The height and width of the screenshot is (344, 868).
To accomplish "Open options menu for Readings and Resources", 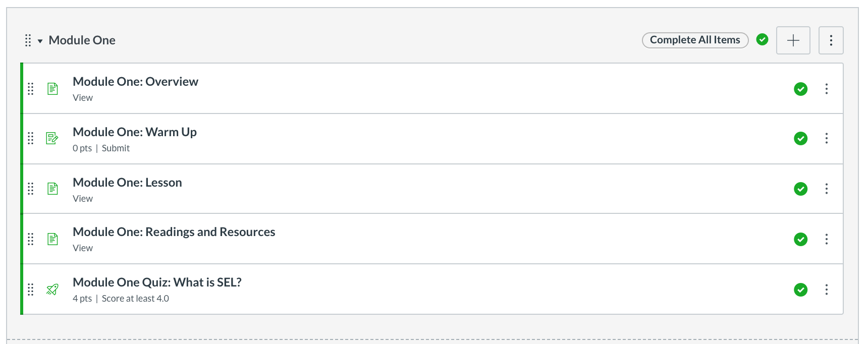I will pyautogui.click(x=826, y=239).
